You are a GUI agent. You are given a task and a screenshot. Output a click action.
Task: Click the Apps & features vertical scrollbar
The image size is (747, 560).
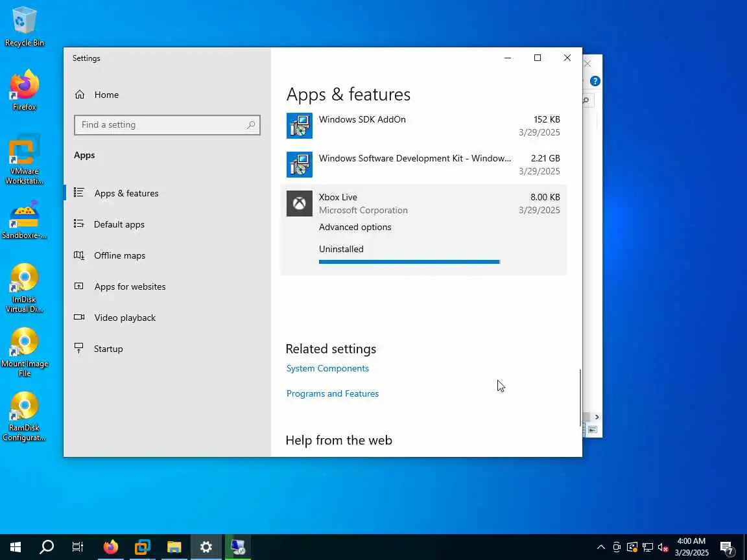pyautogui.click(x=580, y=397)
